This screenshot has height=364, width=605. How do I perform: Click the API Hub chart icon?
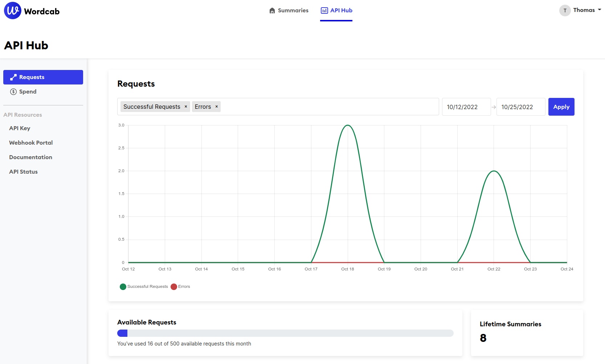point(324,11)
